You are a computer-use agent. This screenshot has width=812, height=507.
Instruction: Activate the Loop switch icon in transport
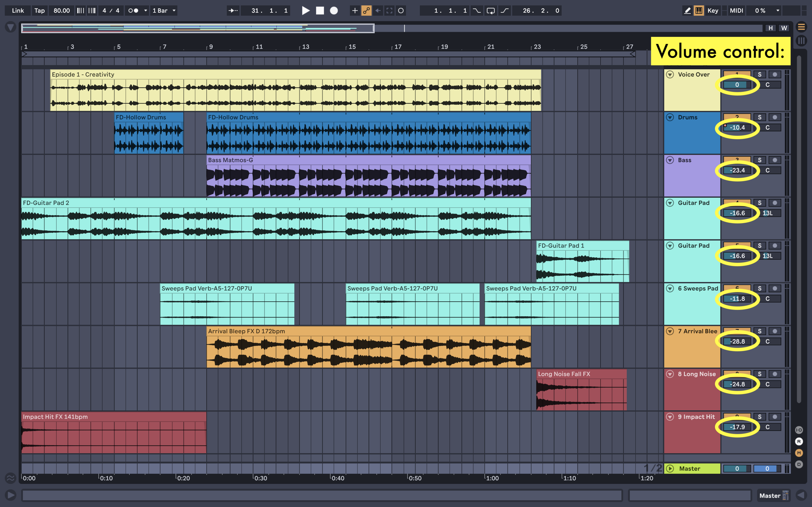click(490, 10)
